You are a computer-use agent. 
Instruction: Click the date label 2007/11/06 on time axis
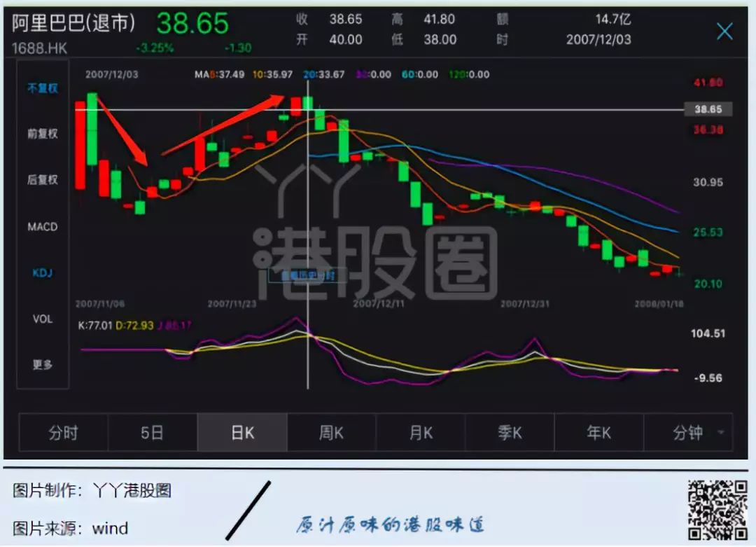coord(100,304)
